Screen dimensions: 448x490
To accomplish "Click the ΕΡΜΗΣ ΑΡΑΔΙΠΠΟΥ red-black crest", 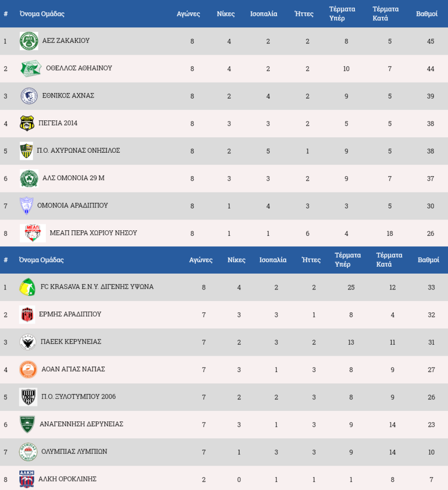I will pos(27,314).
